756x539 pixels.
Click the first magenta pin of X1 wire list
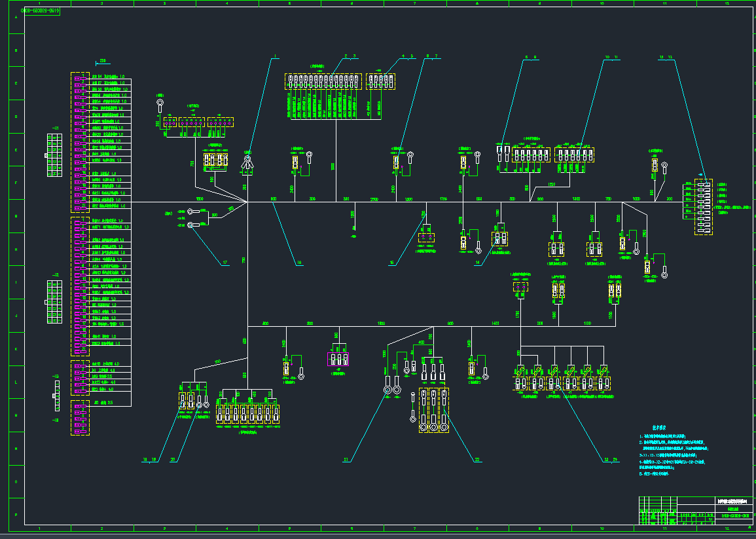pos(80,78)
